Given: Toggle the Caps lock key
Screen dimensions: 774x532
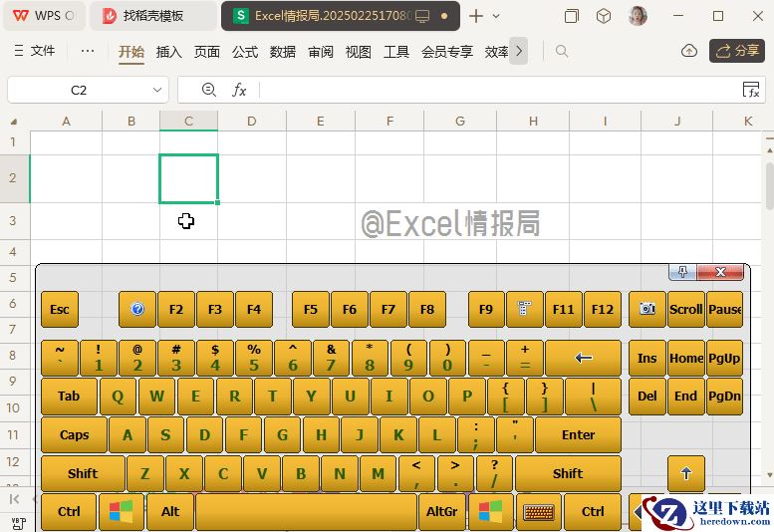Looking at the screenshot, I should click(74, 434).
